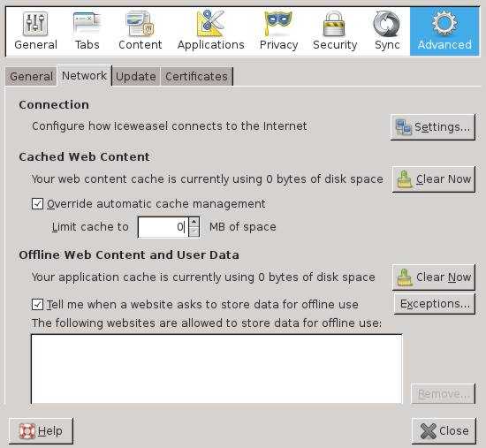This screenshot has width=486, height=448.
Task: Increase cache limit with the up arrow
Action: tap(194, 222)
